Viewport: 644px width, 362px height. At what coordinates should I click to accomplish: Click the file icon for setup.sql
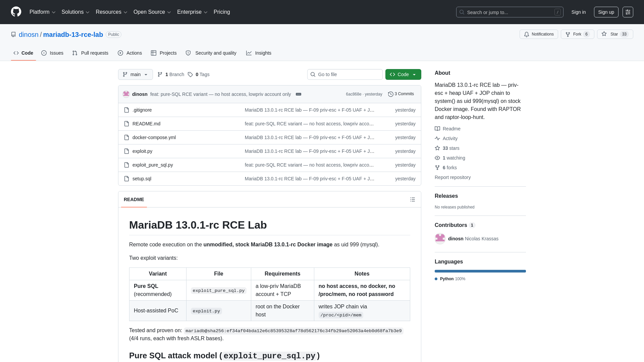coord(126,179)
